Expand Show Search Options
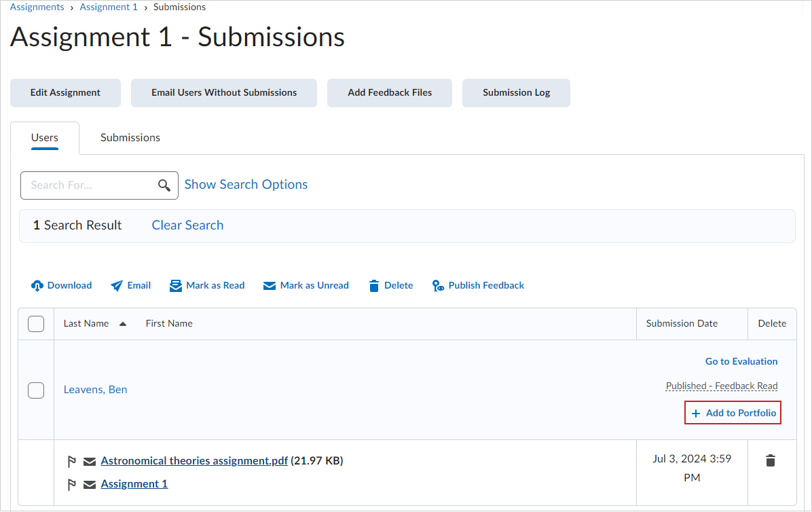This screenshot has height=512, width=812. pyautogui.click(x=246, y=184)
